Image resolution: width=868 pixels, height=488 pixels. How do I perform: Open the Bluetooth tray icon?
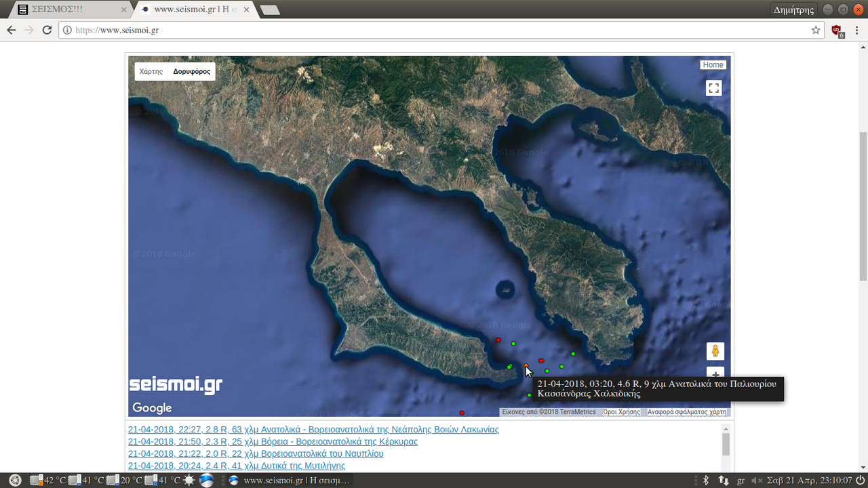[705, 481]
